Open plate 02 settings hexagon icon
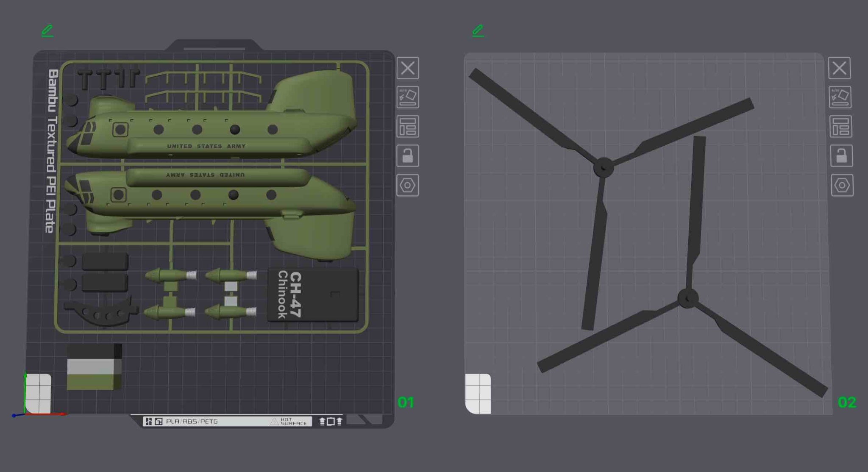This screenshot has height=472, width=868. point(842,185)
